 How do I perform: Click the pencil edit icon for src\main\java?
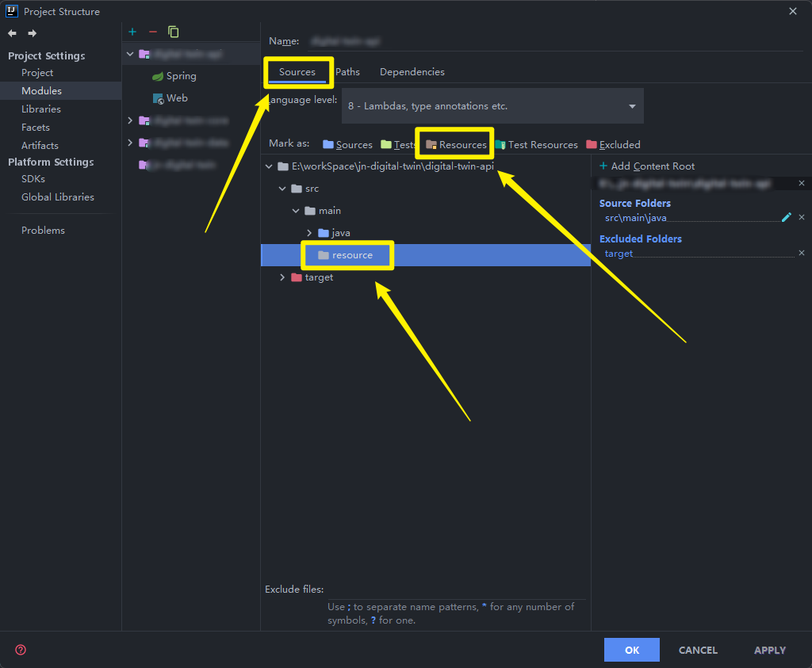(x=786, y=217)
